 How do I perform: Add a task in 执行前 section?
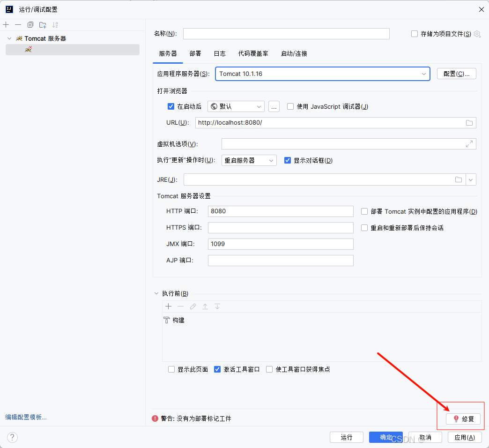point(168,306)
